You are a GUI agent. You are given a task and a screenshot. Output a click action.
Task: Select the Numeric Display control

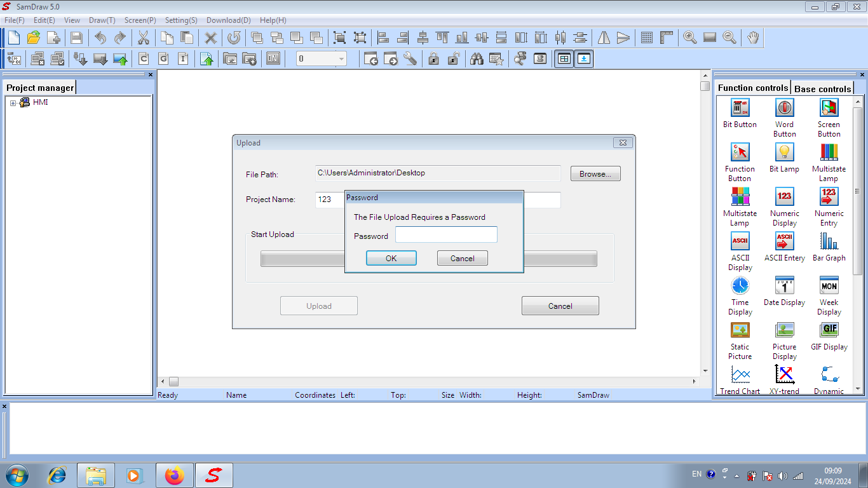pos(784,207)
